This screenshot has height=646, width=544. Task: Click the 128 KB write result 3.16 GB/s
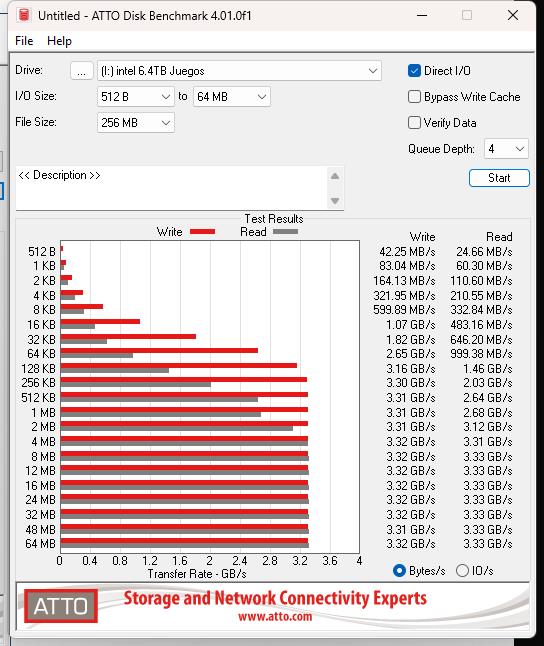click(410, 369)
